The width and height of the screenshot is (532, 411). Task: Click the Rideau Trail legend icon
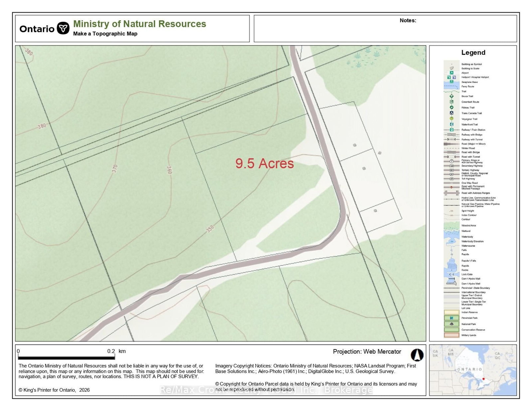(x=452, y=107)
